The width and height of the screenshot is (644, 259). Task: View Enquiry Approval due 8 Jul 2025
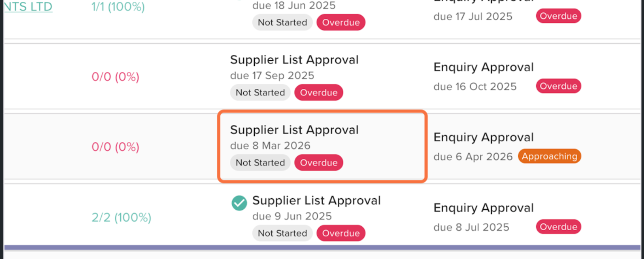(x=483, y=208)
